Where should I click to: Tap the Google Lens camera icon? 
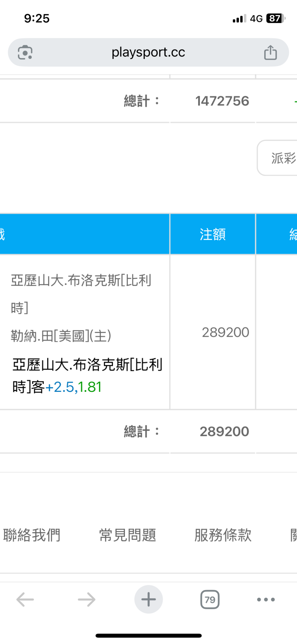point(25,52)
